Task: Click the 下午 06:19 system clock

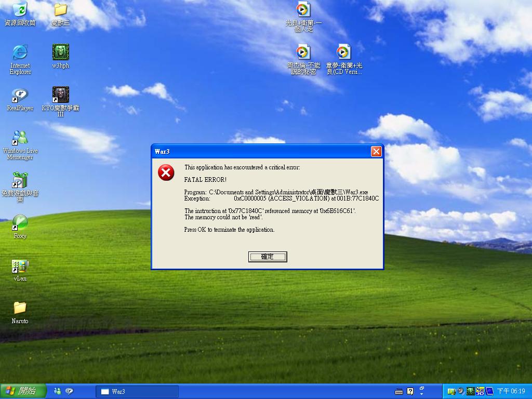Action: click(x=511, y=391)
